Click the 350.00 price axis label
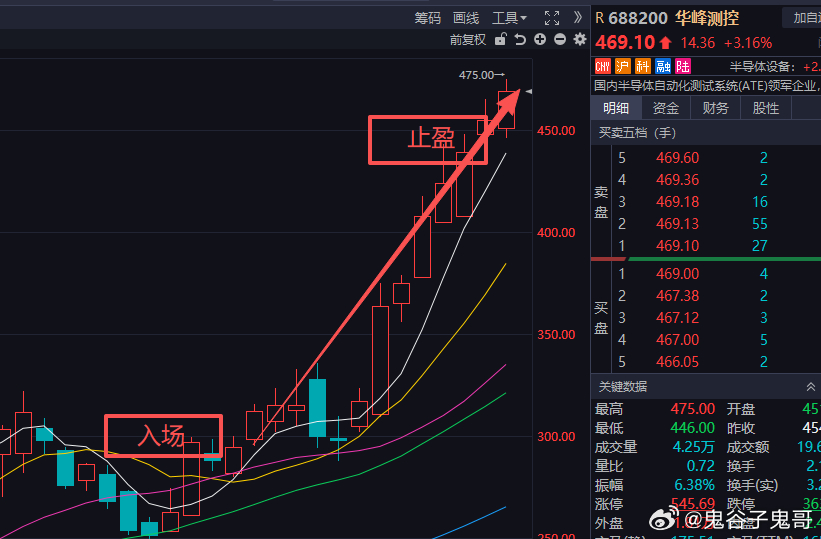Viewport: 821px width, 539px height. 556,335
